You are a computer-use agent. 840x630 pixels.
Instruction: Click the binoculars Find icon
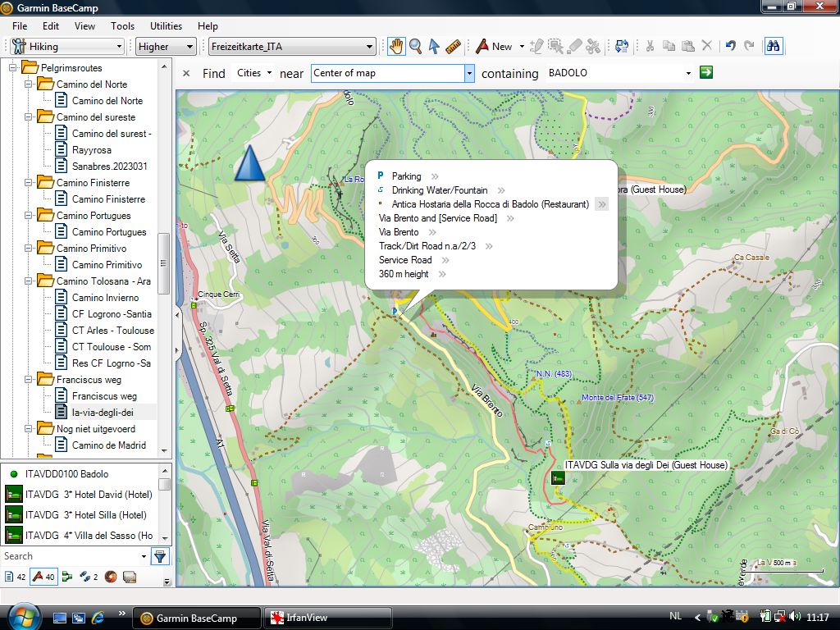pos(773,46)
